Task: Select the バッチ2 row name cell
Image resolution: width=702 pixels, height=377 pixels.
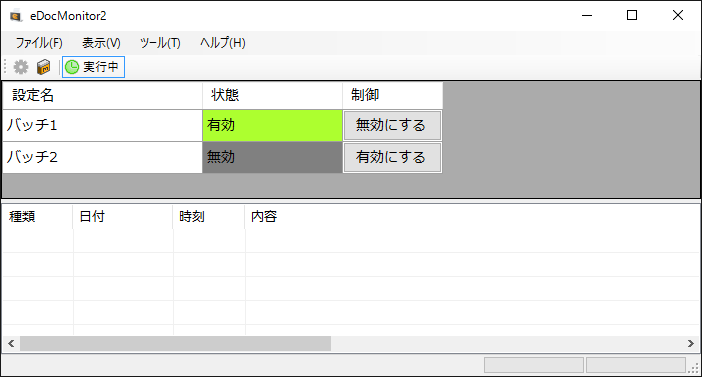Action: (x=103, y=158)
